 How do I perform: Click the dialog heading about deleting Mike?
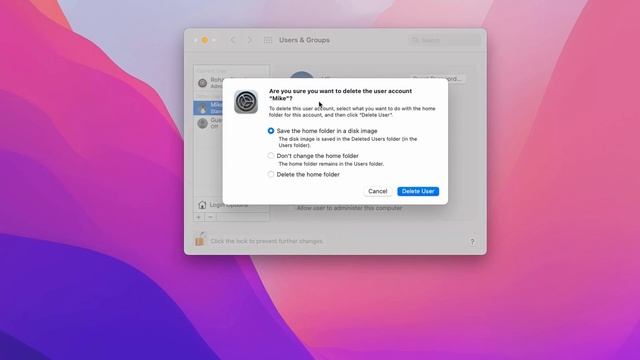[x=340, y=95]
